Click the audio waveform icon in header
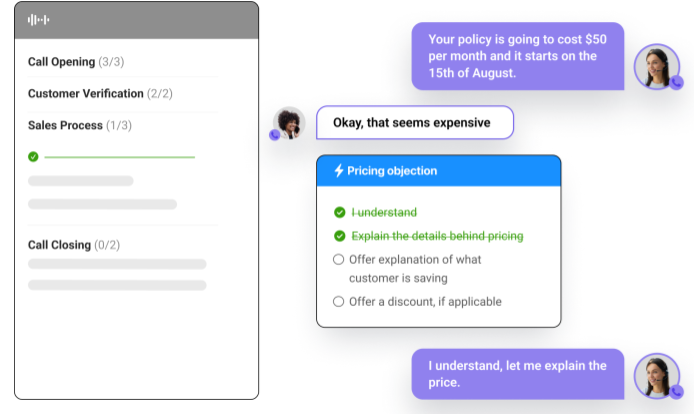Viewport: 694px width, 414px height. [38, 20]
